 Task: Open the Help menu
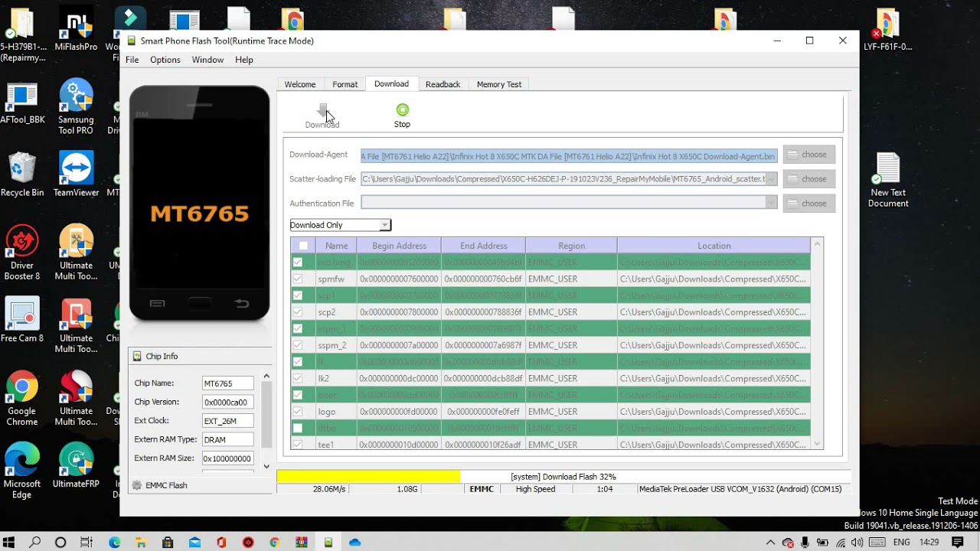point(244,60)
